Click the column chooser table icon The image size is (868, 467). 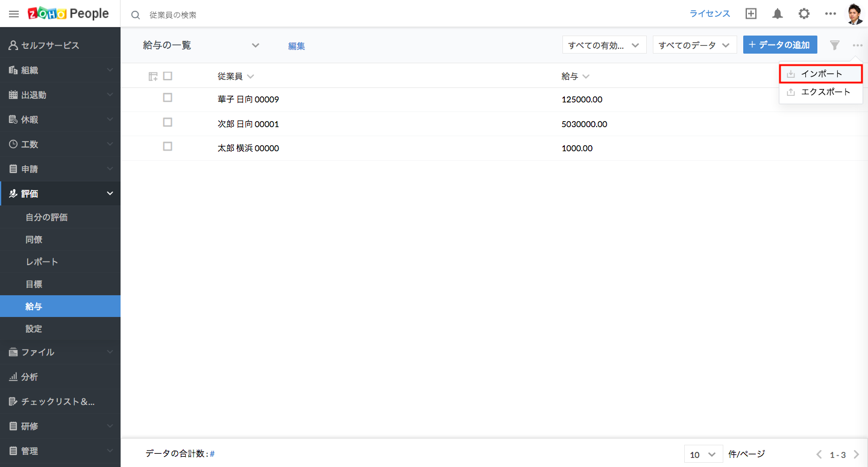(x=153, y=77)
